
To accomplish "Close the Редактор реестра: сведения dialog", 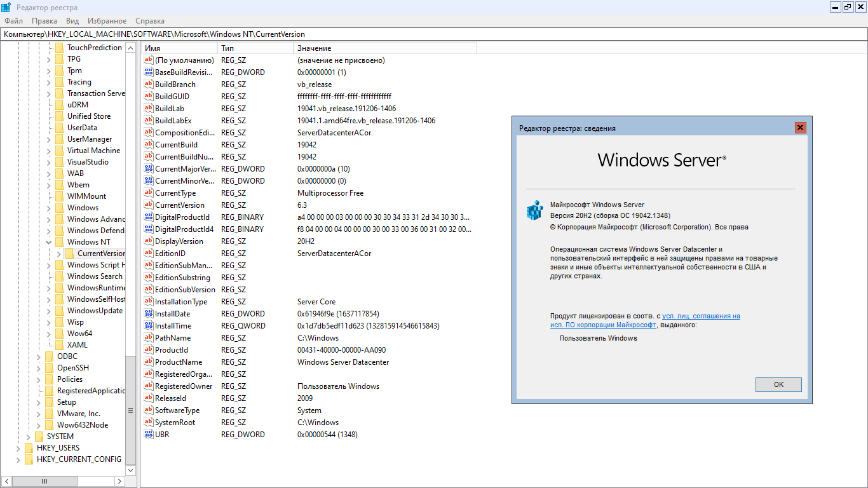I will [800, 128].
